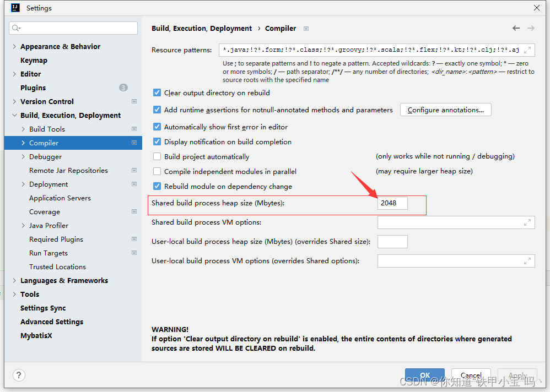This screenshot has height=392, width=550.
Task: Select Trusted Locations entry
Action: 57,267
